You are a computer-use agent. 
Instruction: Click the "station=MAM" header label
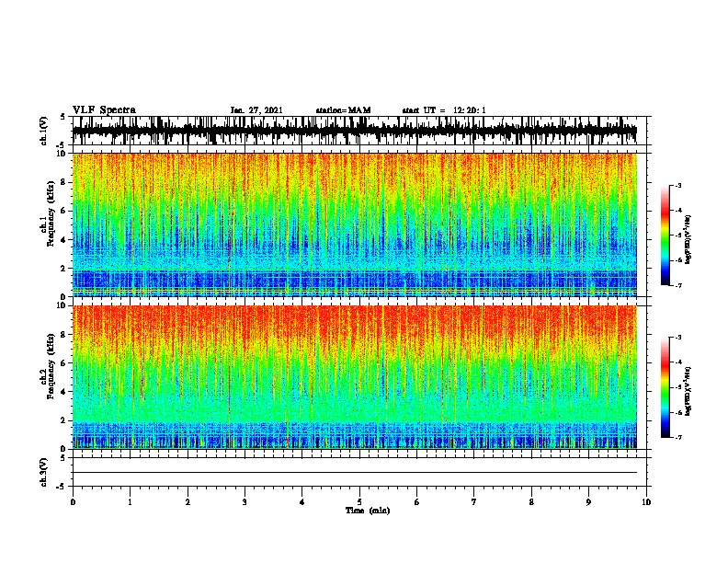point(343,110)
